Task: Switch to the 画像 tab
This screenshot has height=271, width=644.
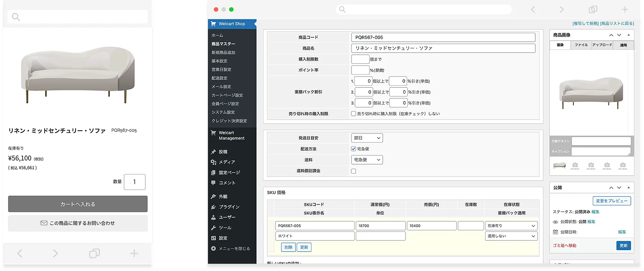Action: (560, 45)
